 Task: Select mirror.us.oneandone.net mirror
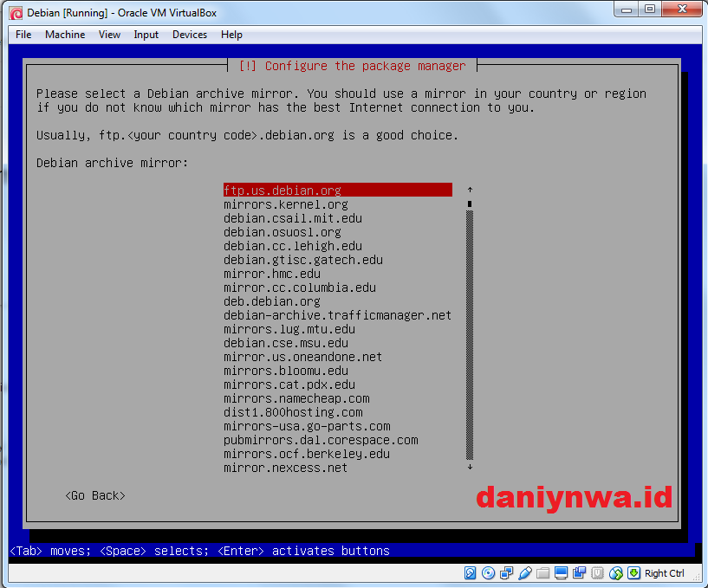(x=303, y=357)
